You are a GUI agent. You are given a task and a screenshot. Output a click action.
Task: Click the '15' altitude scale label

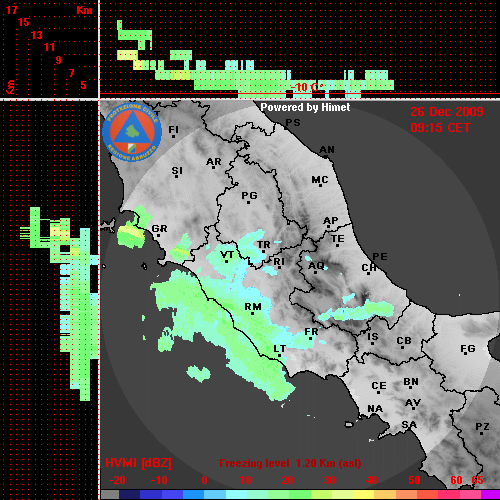pyautogui.click(x=24, y=22)
